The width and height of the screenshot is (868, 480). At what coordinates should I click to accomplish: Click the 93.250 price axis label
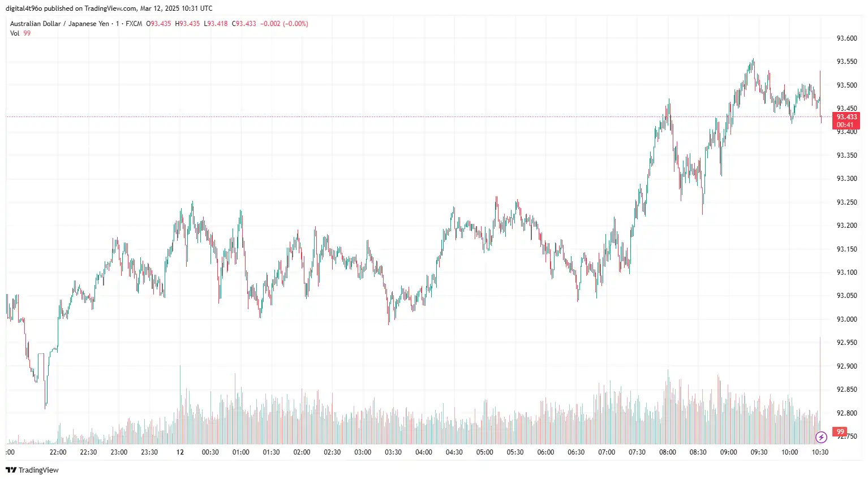tap(846, 202)
